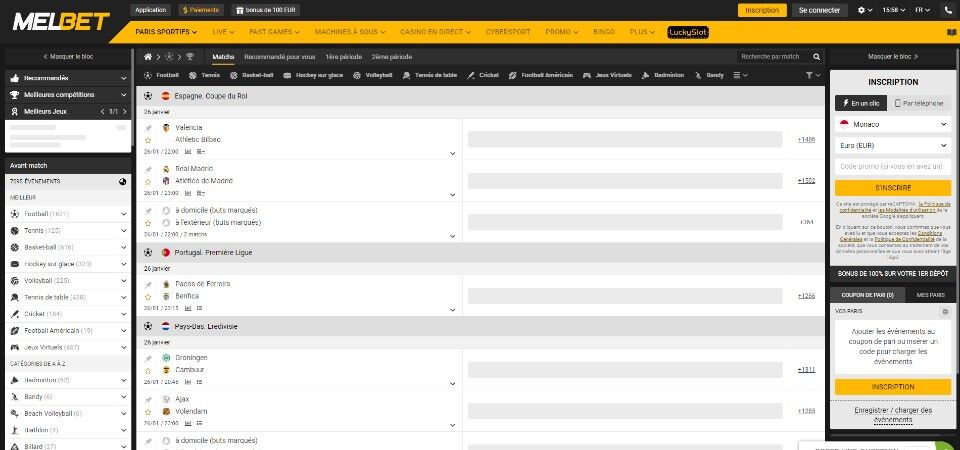Click the Inscription button in the header
This screenshot has width=960, height=450.
click(x=762, y=10)
